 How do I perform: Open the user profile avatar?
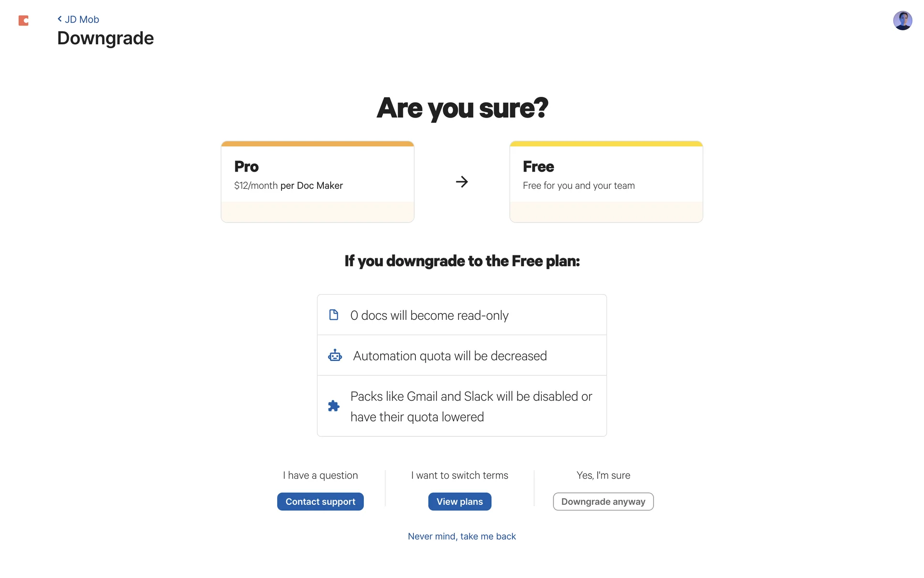pyautogui.click(x=902, y=21)
